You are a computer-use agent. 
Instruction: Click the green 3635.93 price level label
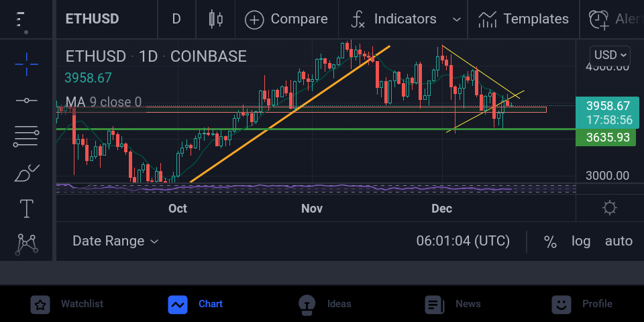606,137
